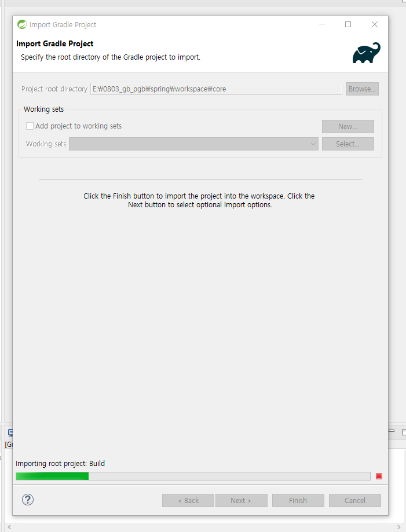Go to previous page with Back button

188,500
